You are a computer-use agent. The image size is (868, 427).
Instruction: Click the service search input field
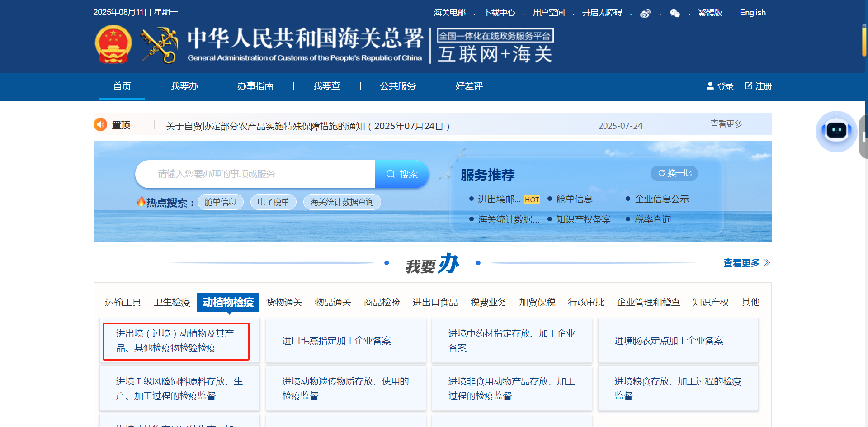click(x=255, y=174)
